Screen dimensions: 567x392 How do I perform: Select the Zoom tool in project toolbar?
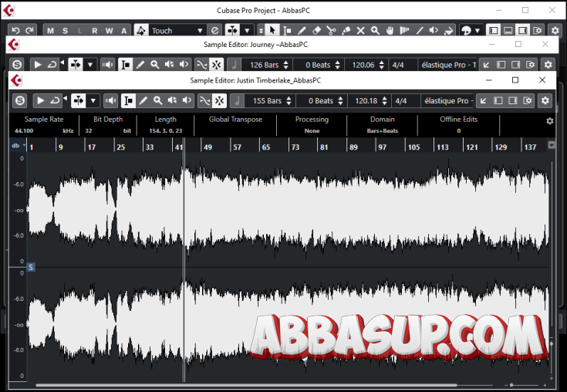[376, 31]
